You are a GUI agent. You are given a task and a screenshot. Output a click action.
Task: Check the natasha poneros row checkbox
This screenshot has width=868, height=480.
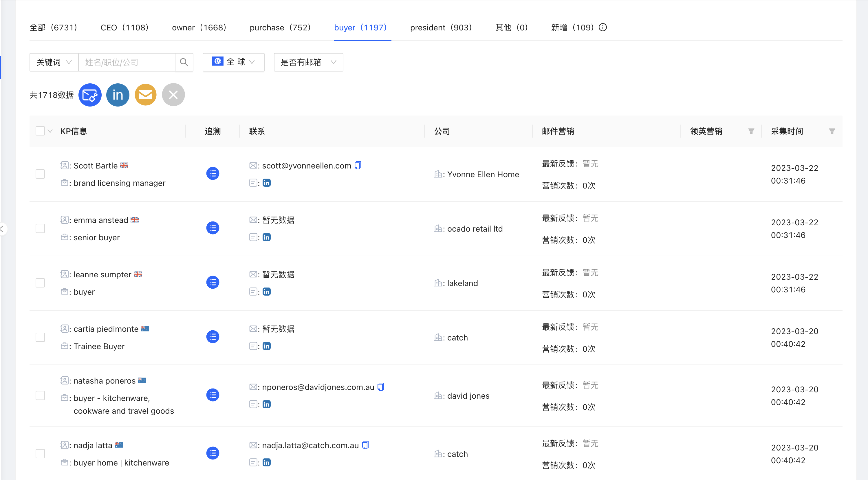pos(40,395)
